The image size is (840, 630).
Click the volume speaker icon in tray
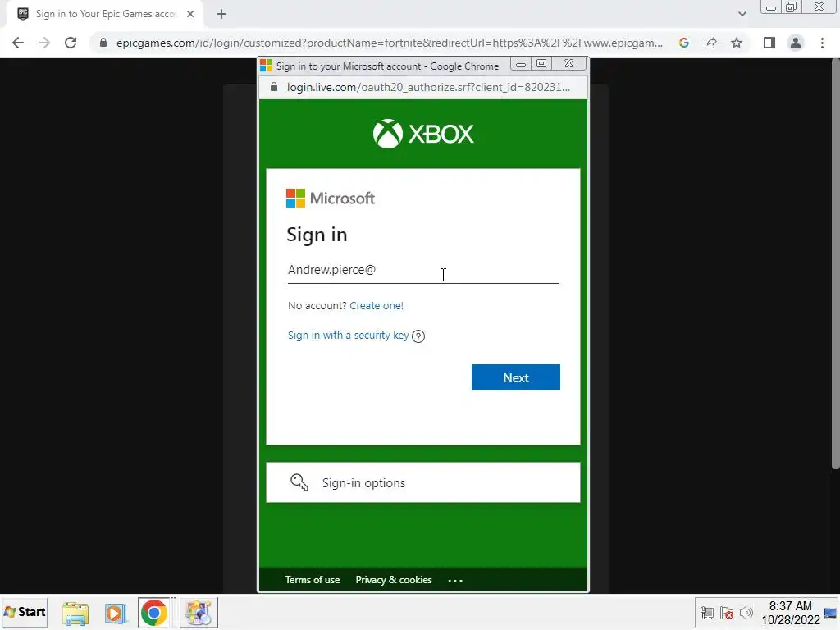click(746, 613)
